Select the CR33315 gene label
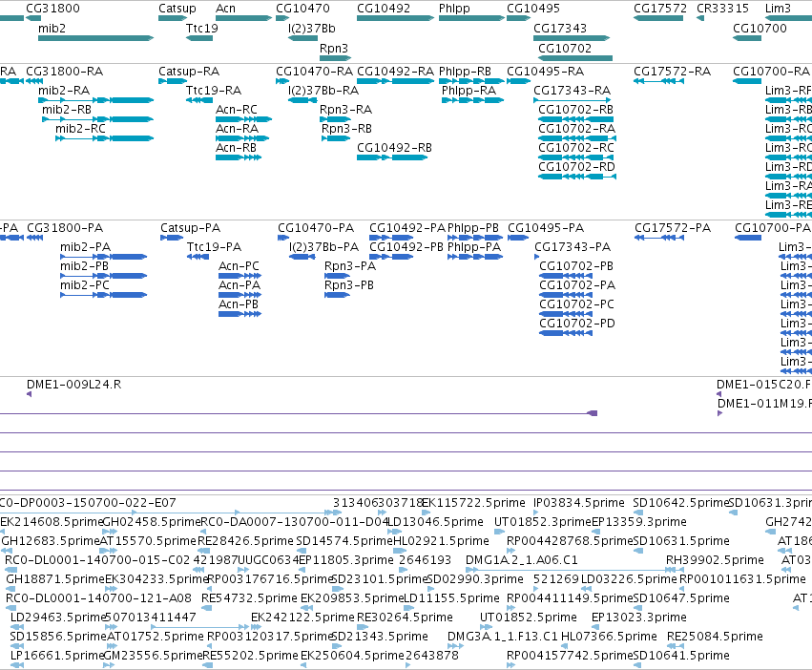The height and width of the screenshot is (670, 812). pyautogui.click(x=722, y=9)
